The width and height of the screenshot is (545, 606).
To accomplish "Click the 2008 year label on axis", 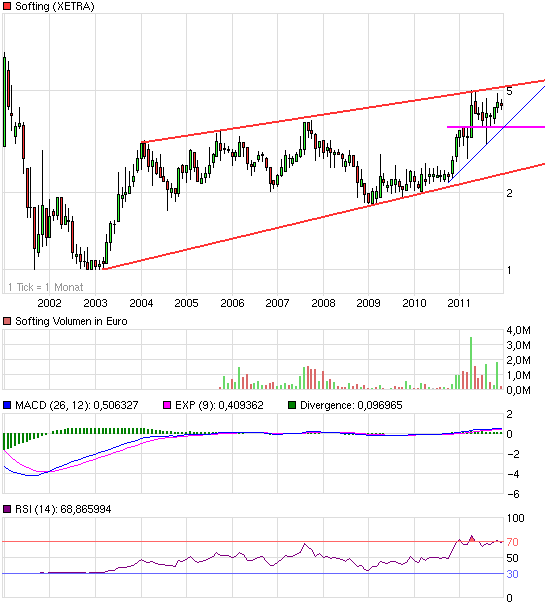I will (x=324, y=303).
